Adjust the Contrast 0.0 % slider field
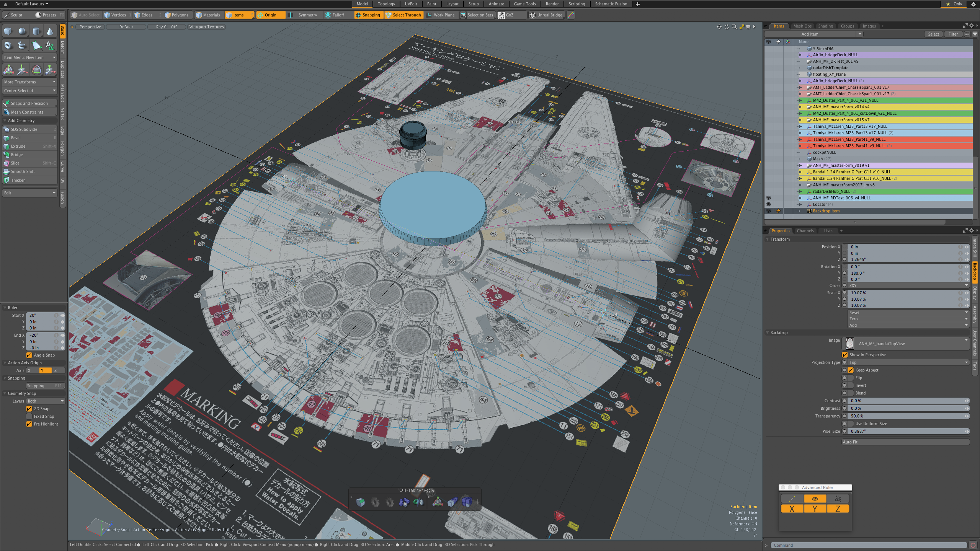The width and height of the screenshot is (980, 551). pos(906,401)
